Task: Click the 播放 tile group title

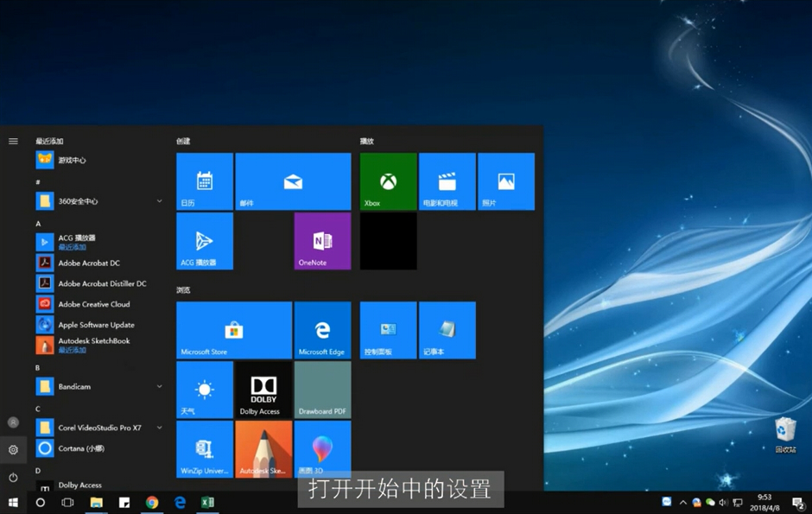Action: [x=367, y=142]
